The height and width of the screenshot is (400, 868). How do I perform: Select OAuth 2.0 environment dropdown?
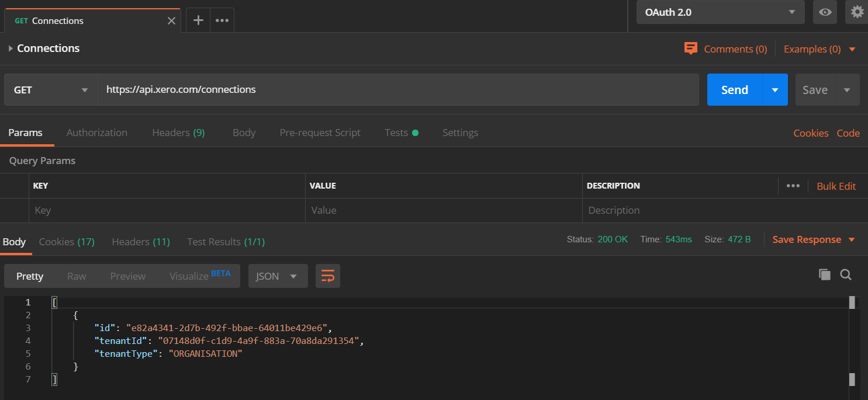720,12
